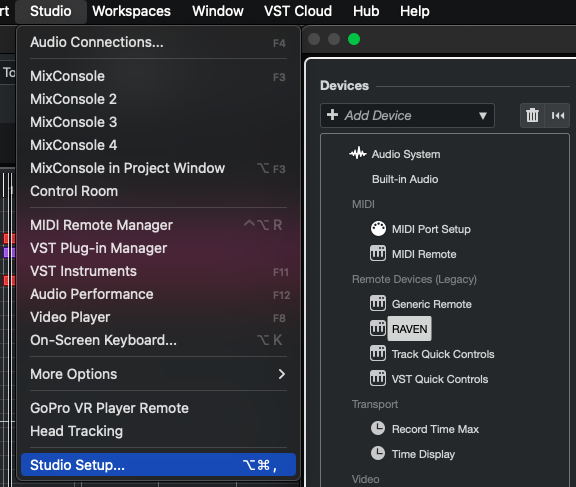Open the Workspaces menu
Screen dimensions: 576x487
(132, 11)
